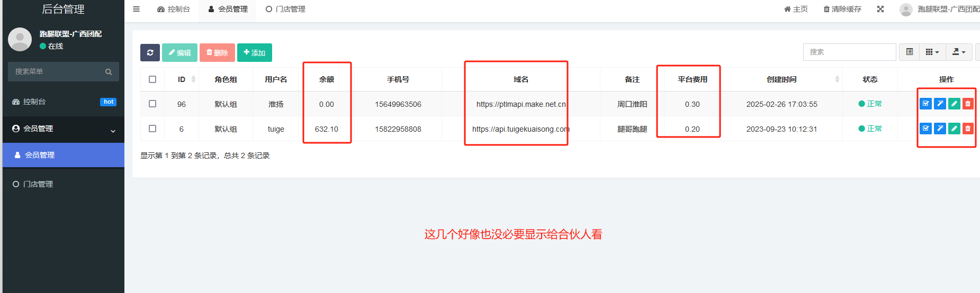Image resolution: width=980 pixels, height=293 pixels.
Task: Select the checkbox for ID 6 row
Action: [152, 129]
